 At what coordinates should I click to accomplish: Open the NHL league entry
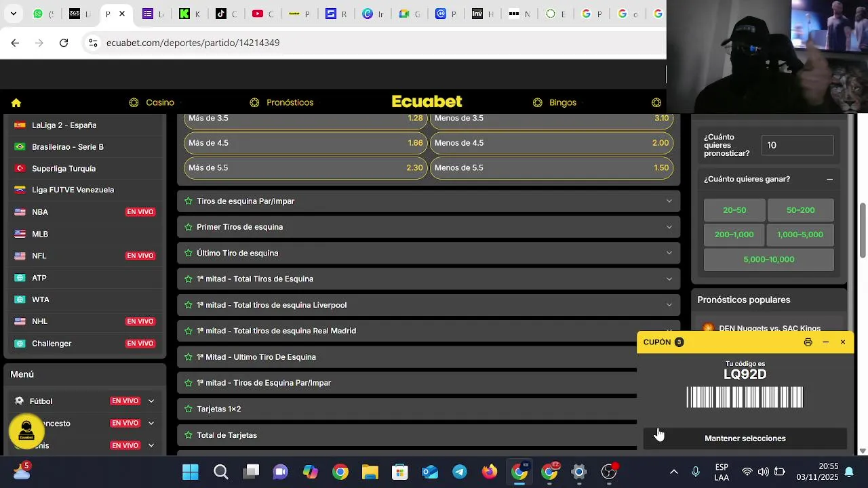pos(85,321)
